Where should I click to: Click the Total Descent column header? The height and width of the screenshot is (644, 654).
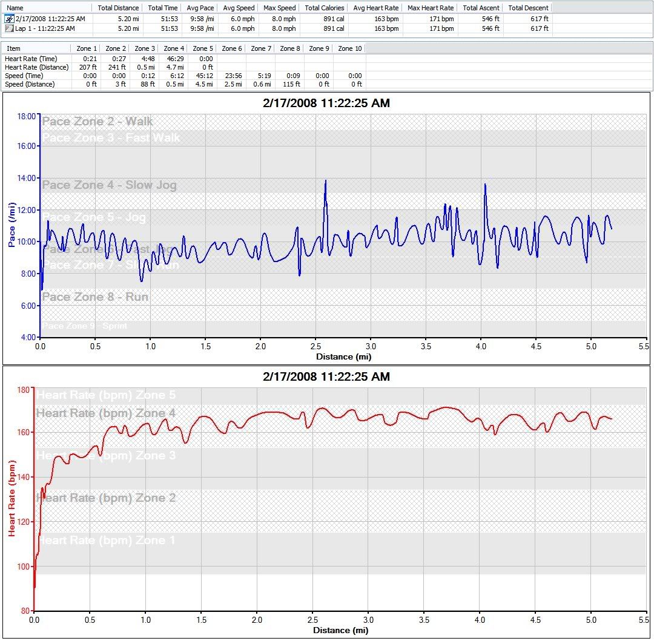pos(528,8)
